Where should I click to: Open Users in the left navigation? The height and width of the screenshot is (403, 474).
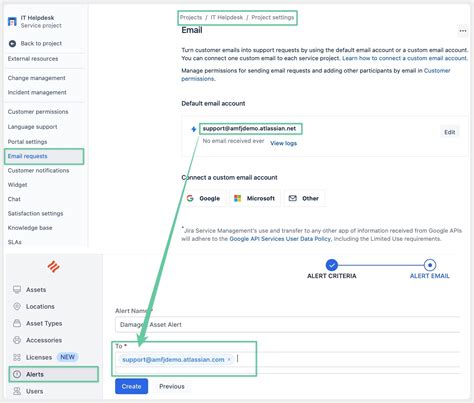pyautogui.click(x=34, y=391)
